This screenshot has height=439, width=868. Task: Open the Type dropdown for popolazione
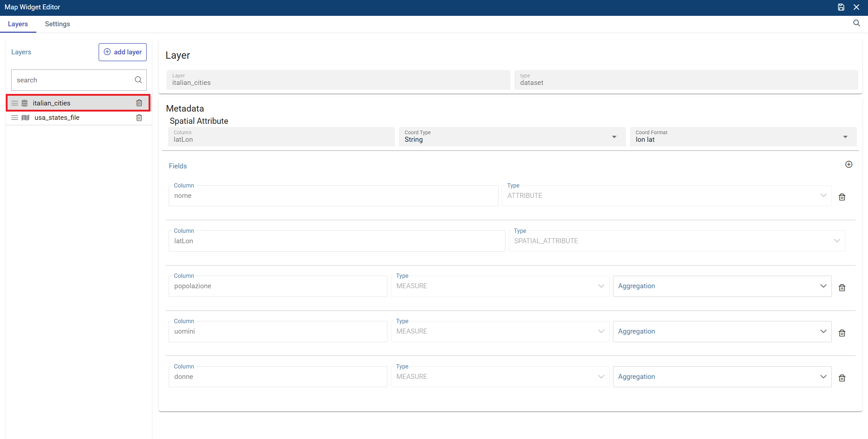click(500, 286)
